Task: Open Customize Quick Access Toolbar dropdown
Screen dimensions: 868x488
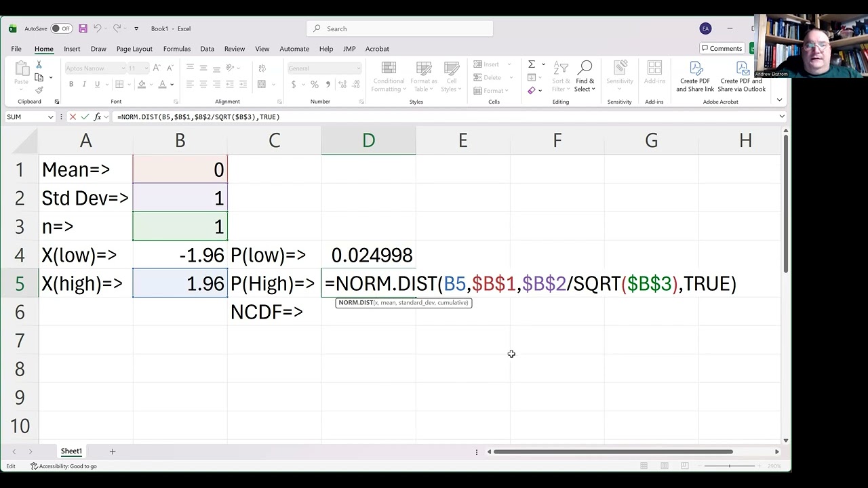Action: click(136, 28)
